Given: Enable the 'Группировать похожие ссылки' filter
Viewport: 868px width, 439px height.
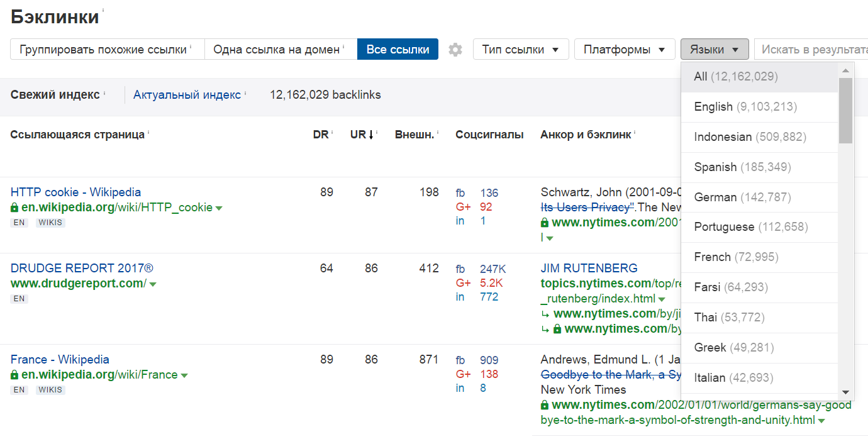Looking at the screenshot, I should [106, 48].
